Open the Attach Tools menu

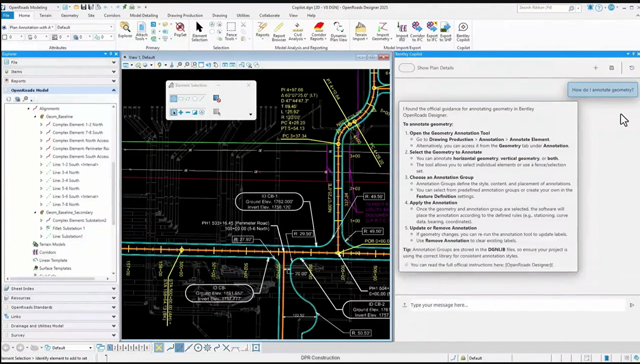pyautogui.click(x=142, y=31)
